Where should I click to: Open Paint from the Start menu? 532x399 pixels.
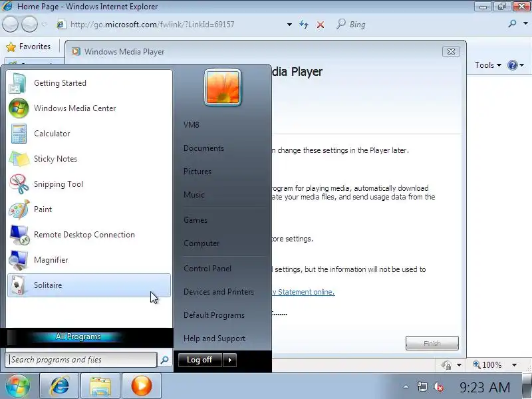tap(89, 209)
